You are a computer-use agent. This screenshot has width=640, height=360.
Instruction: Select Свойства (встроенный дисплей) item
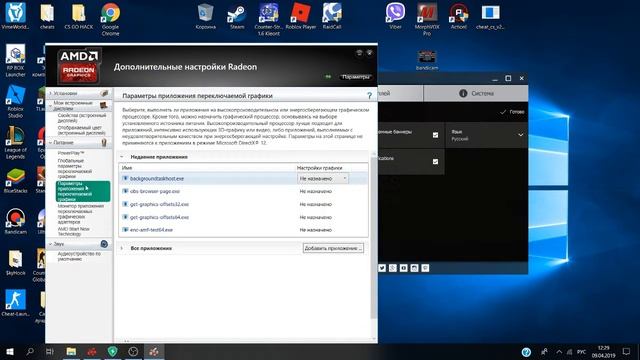pos(82,118)
